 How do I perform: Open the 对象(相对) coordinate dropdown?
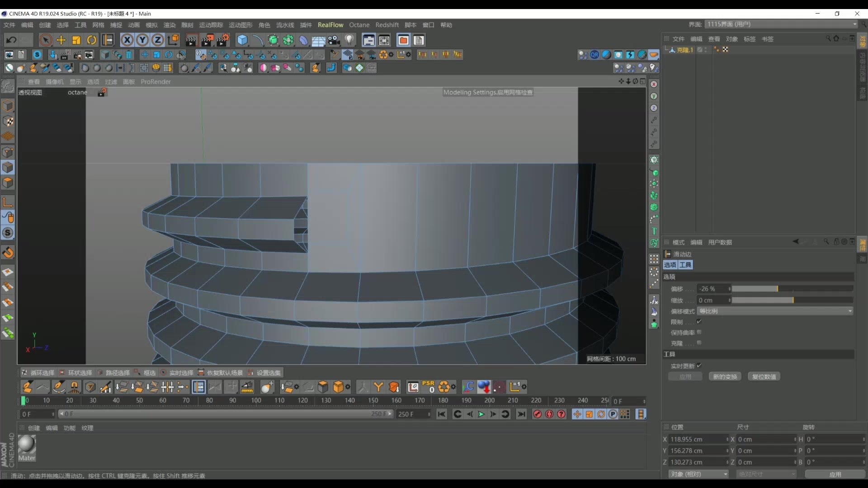click(698, 474)
